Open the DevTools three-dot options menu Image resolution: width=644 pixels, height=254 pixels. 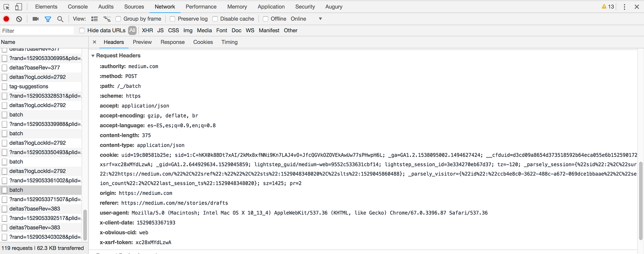(624, 7)
